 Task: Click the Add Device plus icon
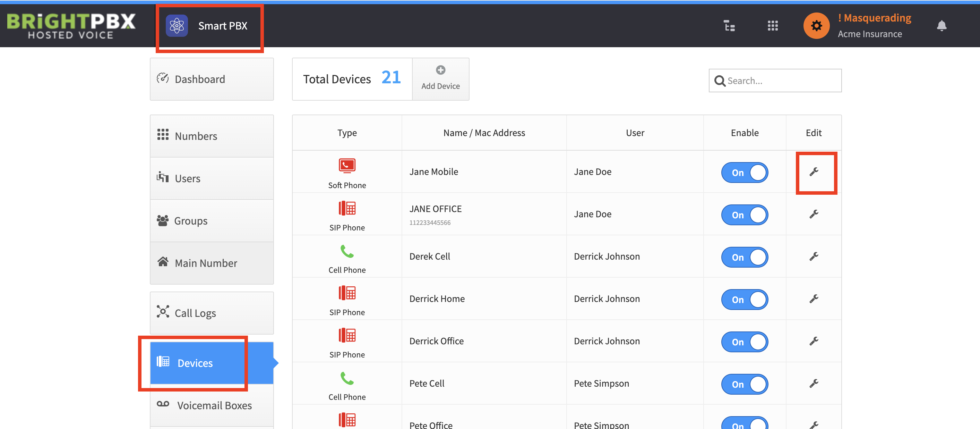click(440, 70)
